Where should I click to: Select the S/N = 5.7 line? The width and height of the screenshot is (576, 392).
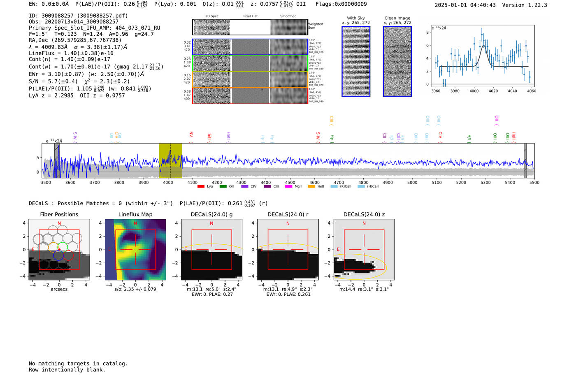point(79,81)
